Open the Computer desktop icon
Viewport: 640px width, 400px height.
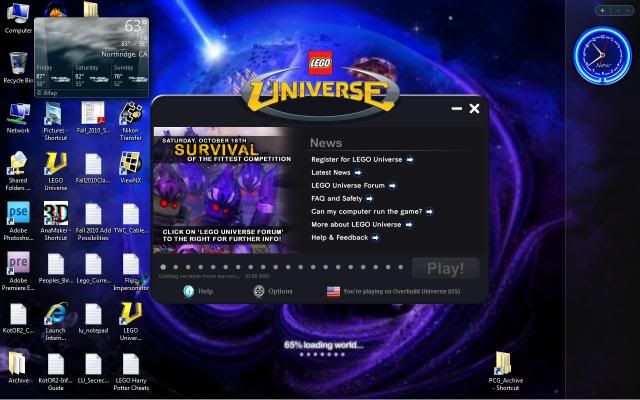tap(18, 18)
